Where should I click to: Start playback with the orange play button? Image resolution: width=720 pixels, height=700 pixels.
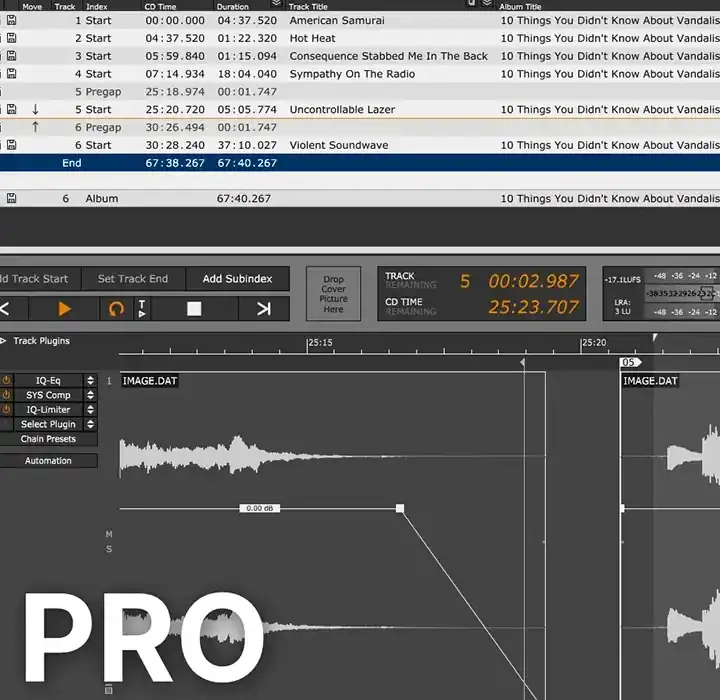coord(64,309)
